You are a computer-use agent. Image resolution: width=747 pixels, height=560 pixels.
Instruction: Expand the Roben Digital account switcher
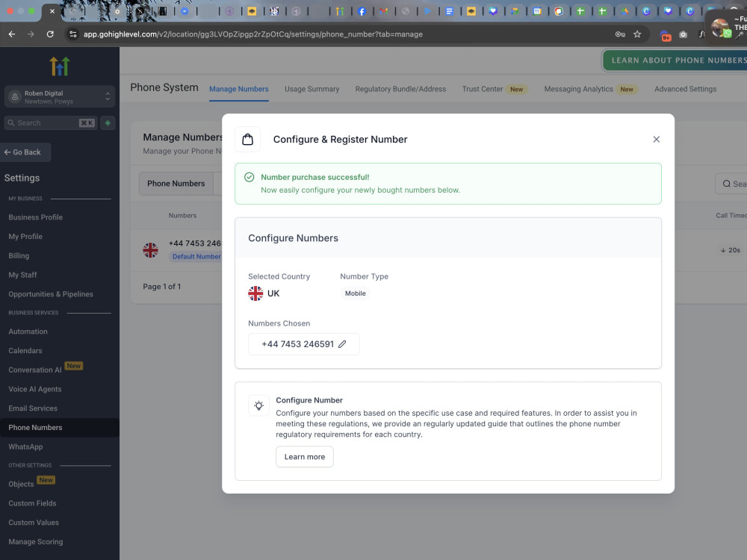[x=60, y=96]
